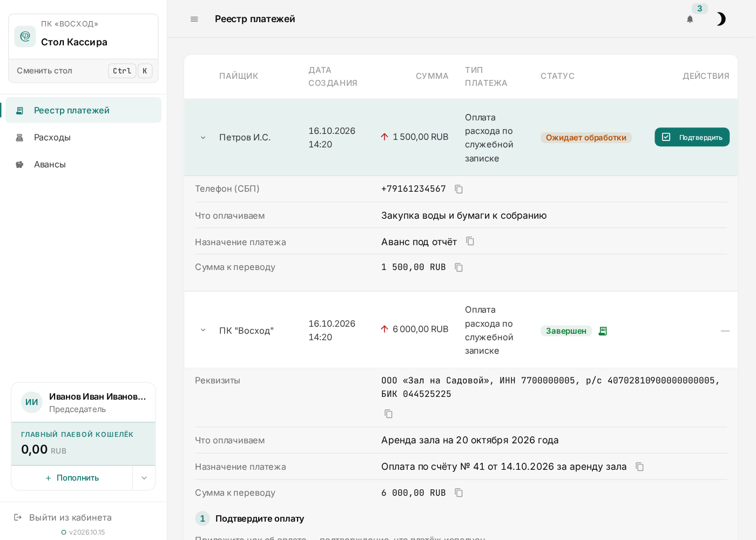Copy the phone number +79161234567

click(458, 189)
